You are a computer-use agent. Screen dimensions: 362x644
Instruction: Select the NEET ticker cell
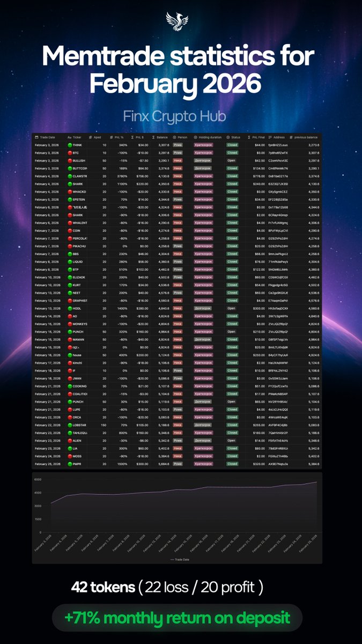[76, 293]
